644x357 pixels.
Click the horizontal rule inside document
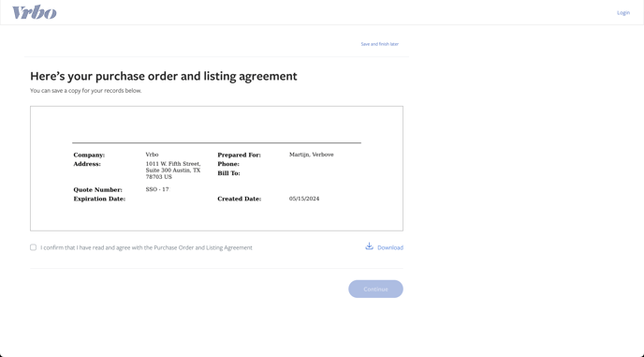pos(216,142)
